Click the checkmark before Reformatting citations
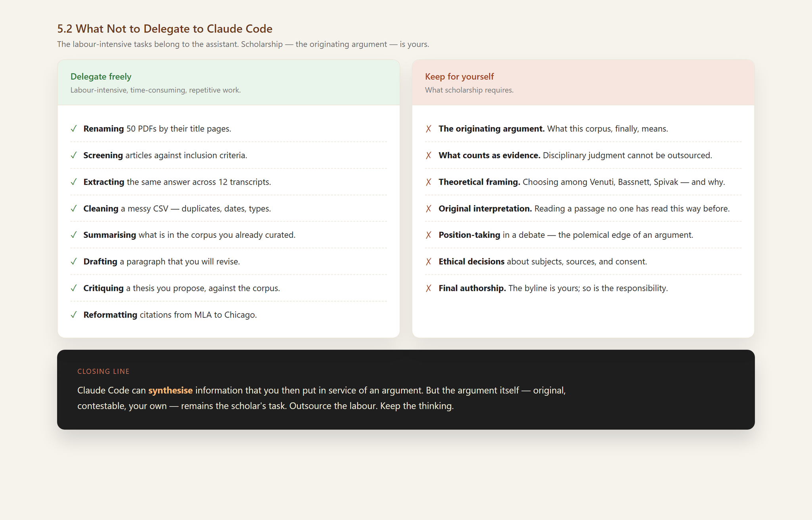 tap(74, 315)
